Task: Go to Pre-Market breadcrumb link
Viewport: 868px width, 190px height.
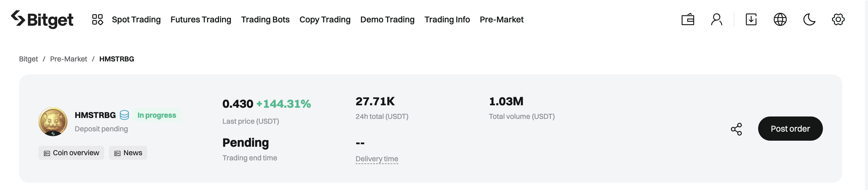Action: pos(68,59)
